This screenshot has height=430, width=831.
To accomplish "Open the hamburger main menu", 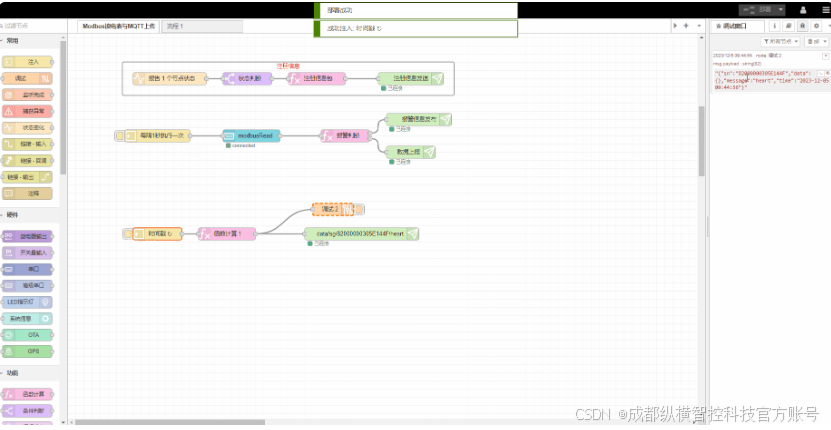I will coord(826,10).
